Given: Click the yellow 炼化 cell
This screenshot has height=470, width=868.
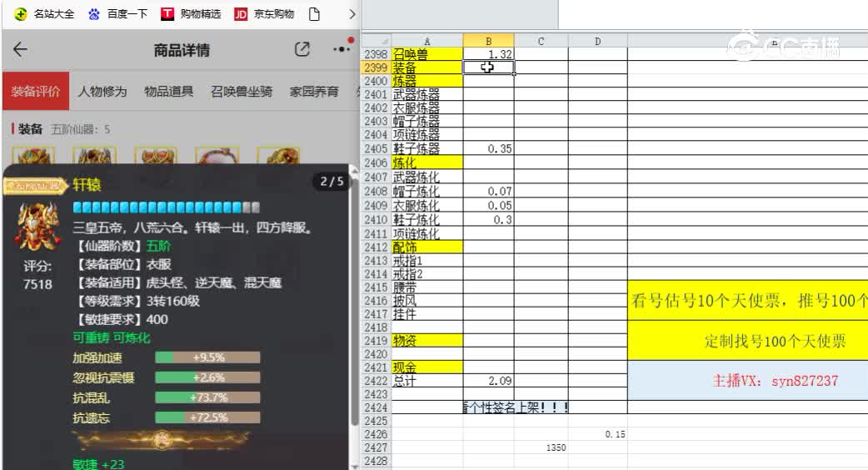Looking at the screenshot, I should click(427, 162).
